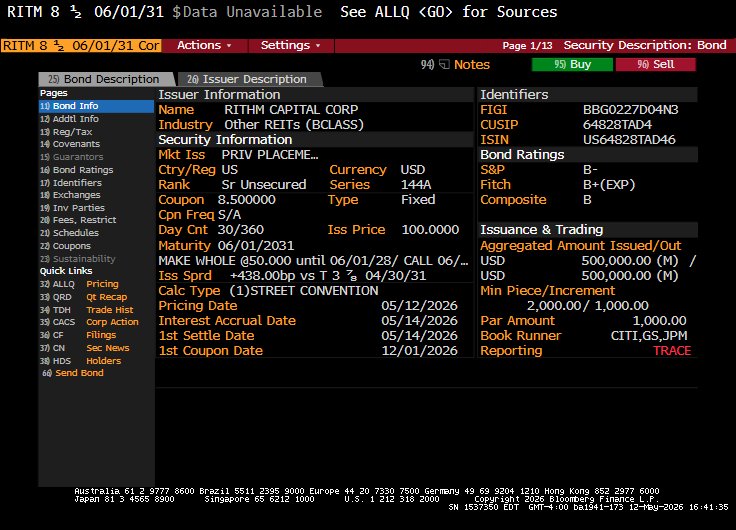This screenshot has height=530, width=736.
Task: Click the S&P rating B-
Action: coord(590,169)
